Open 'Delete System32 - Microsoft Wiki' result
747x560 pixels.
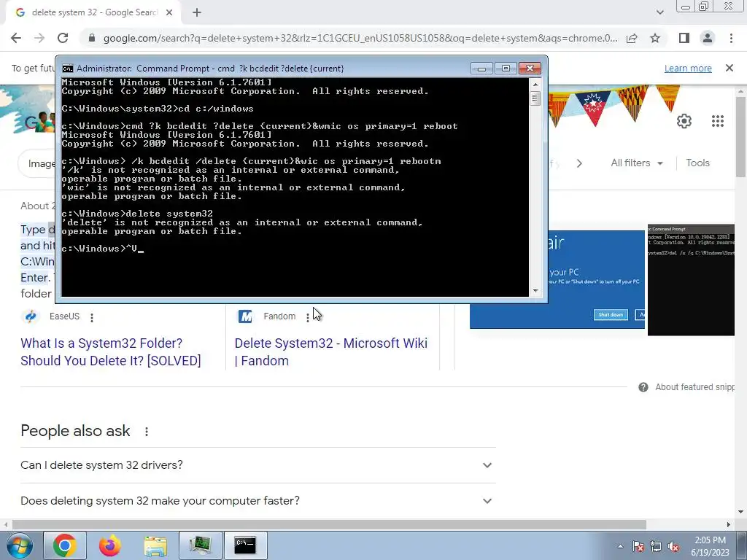[331, 352]
